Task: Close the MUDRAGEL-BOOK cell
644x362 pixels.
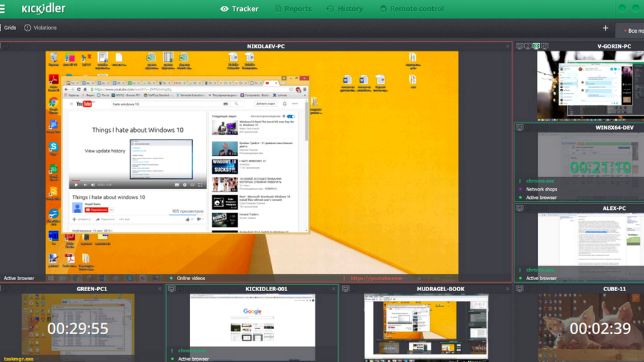Action: point(507,289)
